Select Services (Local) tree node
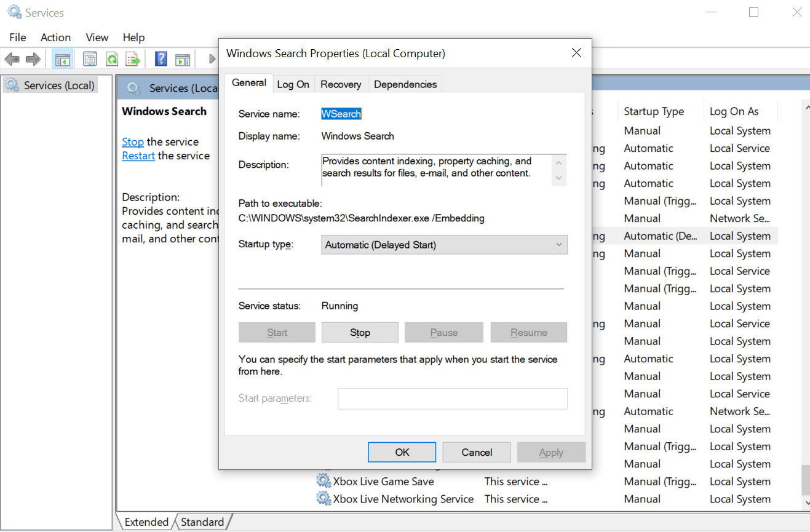The width and height of the screenshot is (810, 532). tap(58, 85)
